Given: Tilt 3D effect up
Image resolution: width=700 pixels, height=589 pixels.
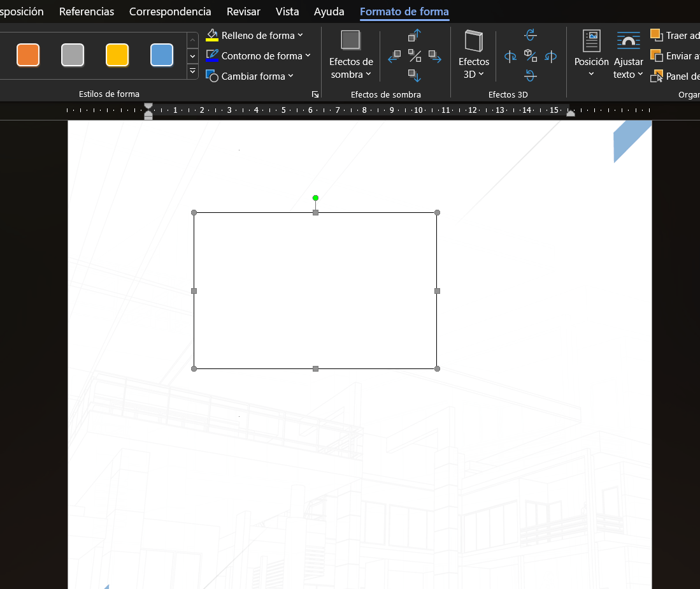Looking at the screenshot, I should click(531, 35).
